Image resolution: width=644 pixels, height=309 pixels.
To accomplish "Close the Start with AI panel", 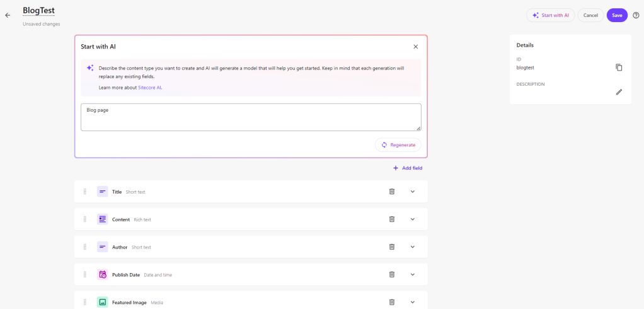I will [415, 47].
